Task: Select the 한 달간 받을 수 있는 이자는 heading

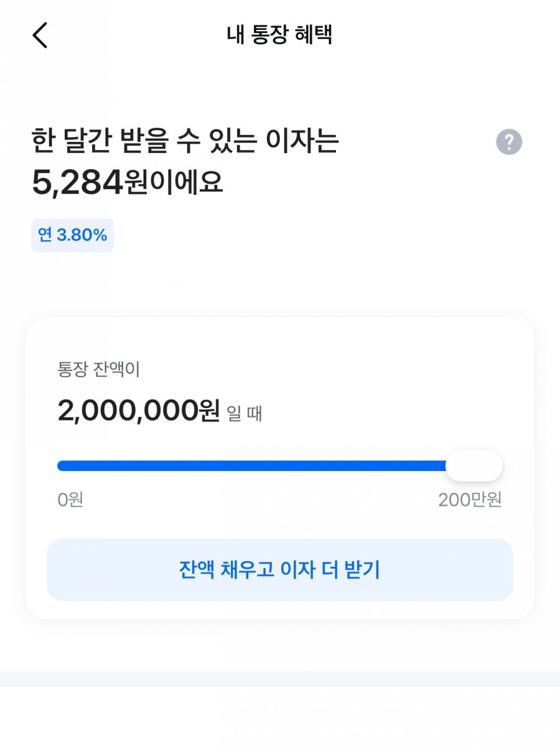Action: 185,141
